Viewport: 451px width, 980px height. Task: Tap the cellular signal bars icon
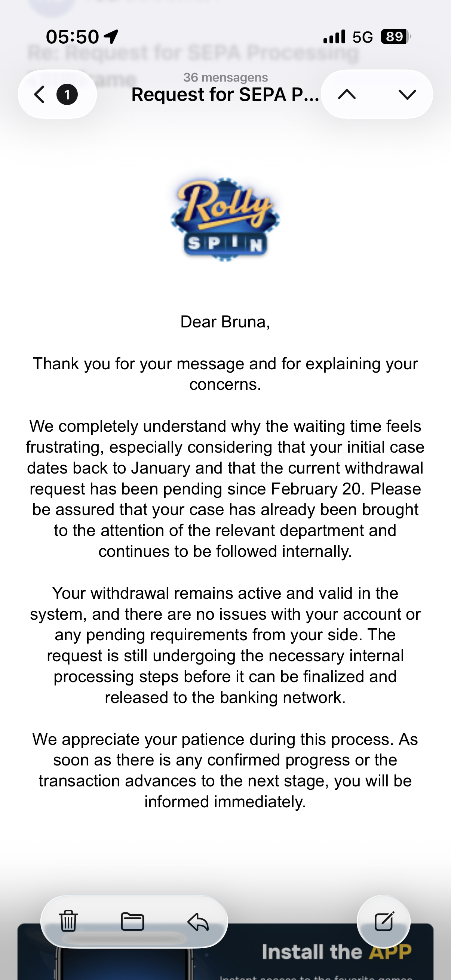(x=334, y=37)
